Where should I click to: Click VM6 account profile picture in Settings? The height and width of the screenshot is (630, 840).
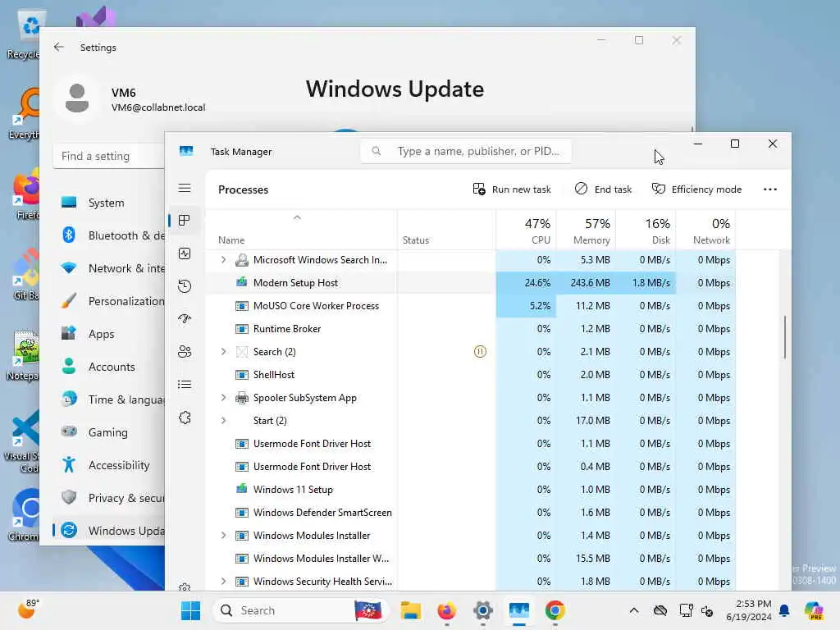[76, 98]
